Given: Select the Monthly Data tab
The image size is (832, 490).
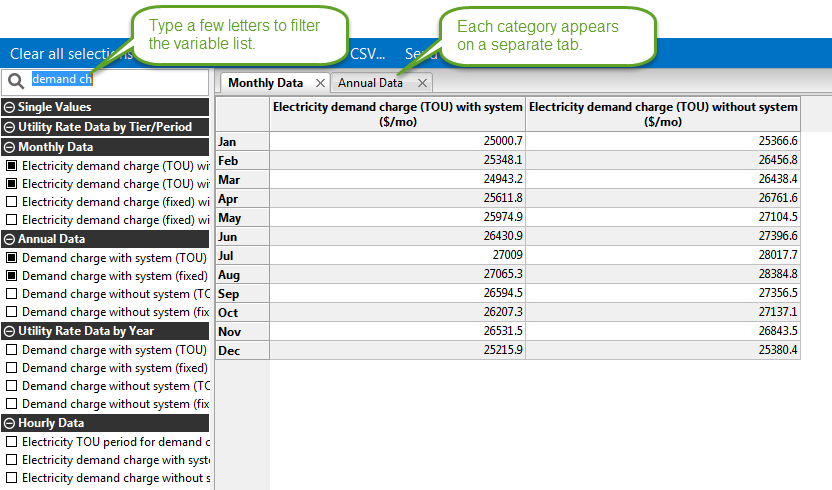Looking at the screenshot, I should click(265, 83).
